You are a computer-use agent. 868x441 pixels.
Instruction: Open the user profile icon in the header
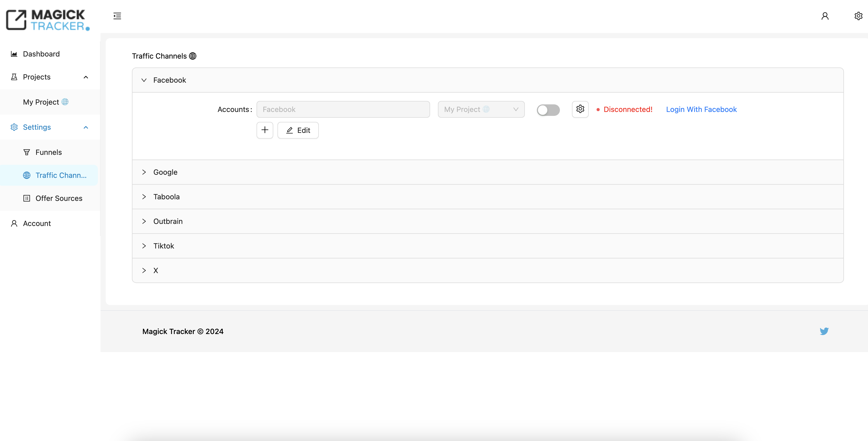coord(825,16)
